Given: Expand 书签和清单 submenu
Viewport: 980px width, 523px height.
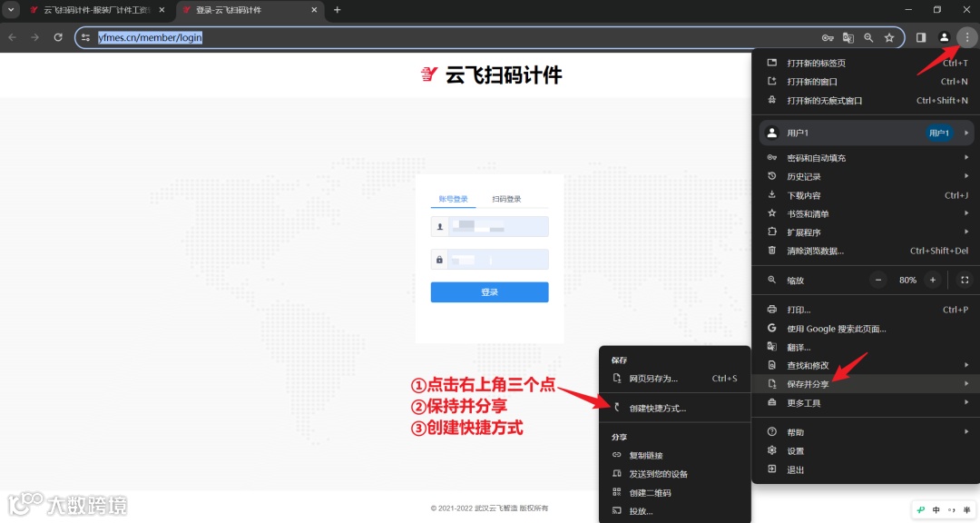Looking at the screenshot, I should (x=867, y=213).
